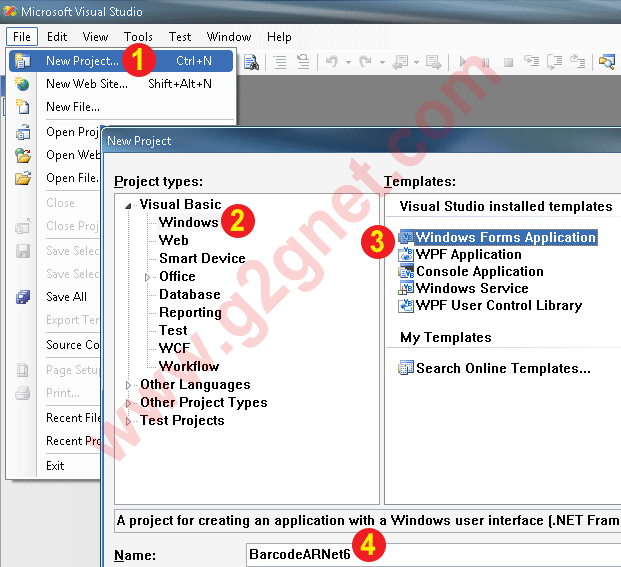Open the Window menu
The width and height of the screenshot is (621, 567).
coord(229,37)
